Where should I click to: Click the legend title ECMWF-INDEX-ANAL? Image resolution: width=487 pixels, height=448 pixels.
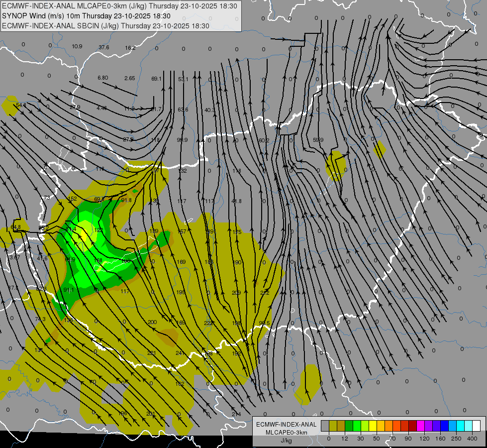(x=287, y=425)
